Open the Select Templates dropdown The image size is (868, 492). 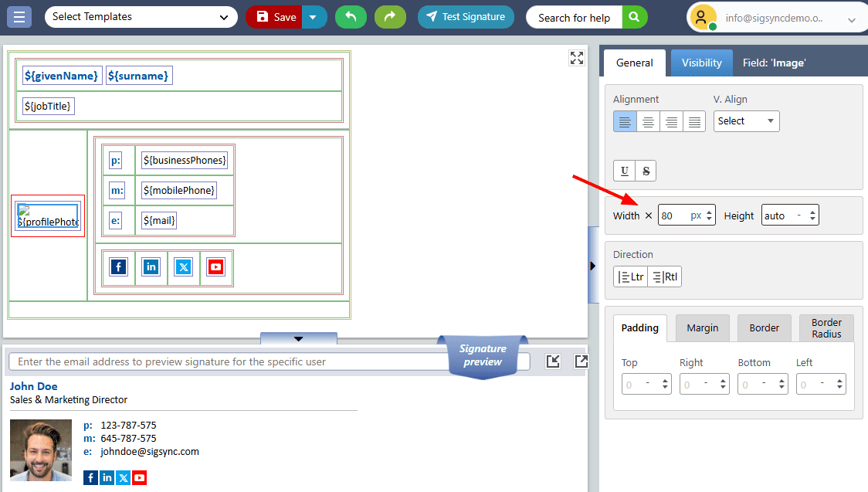tap(141, 17)
